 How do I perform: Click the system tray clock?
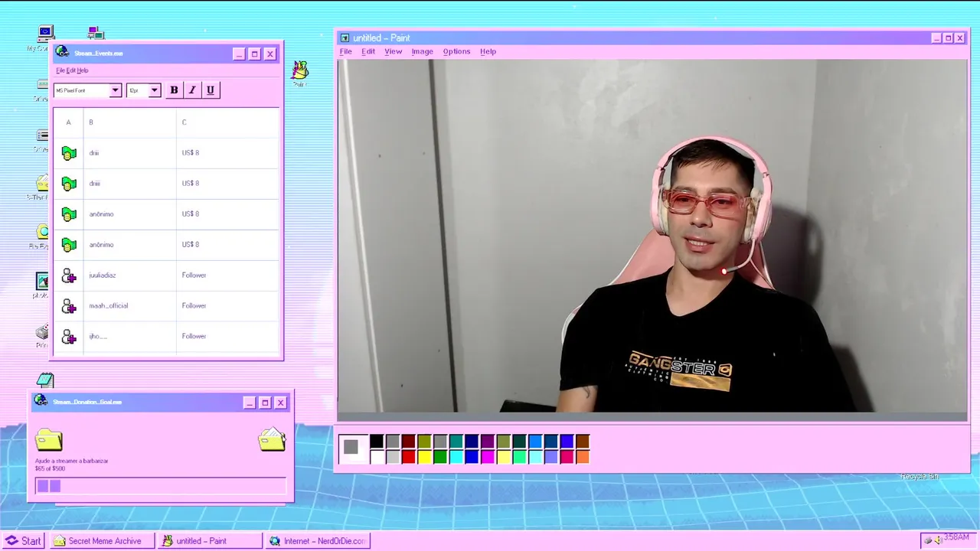click(x=956, y=537)
